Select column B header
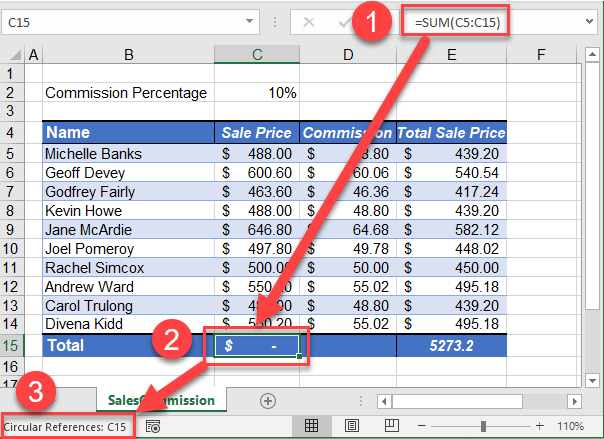This screenshot has width=604, height=439. point(129,55)
